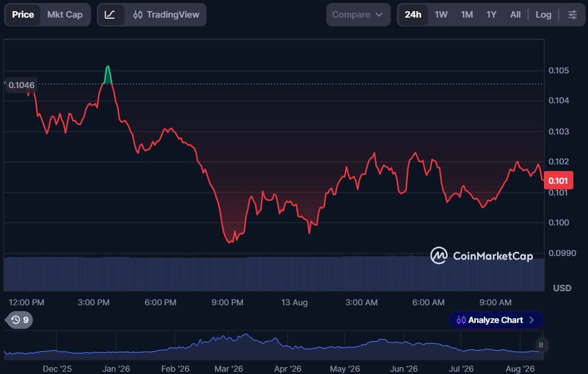This screenshot has width=588, height=374.
Task: Choose the 1Y time range
Action: 491,15
